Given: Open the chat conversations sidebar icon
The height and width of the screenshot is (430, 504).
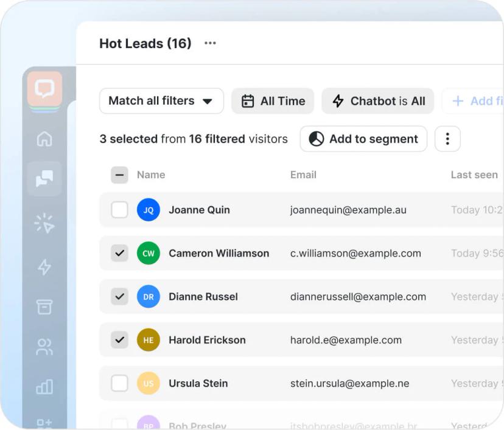Looking at the screenshot, I should click(x=44, y=178).
